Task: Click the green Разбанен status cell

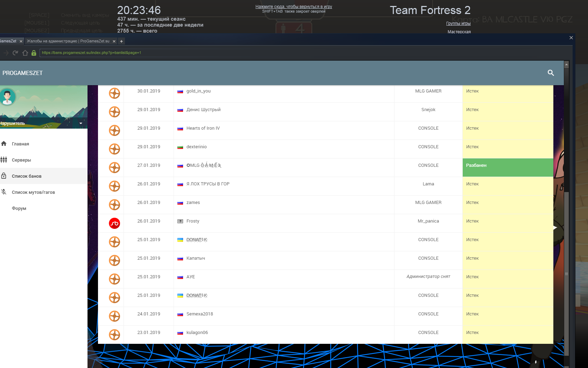Action: click(507, 168)
